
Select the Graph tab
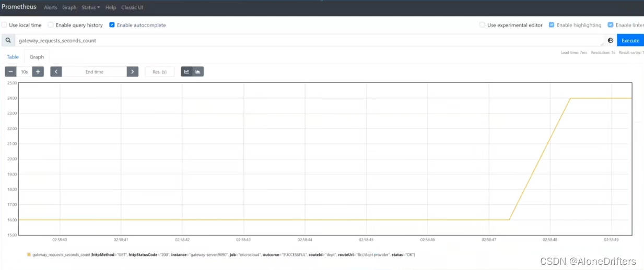click(37, 57)
